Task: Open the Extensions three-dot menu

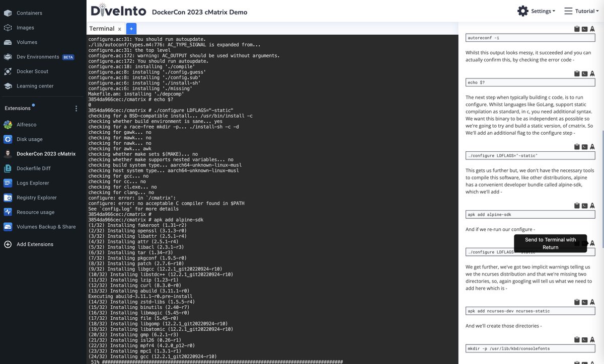Action: coord(77,109)
